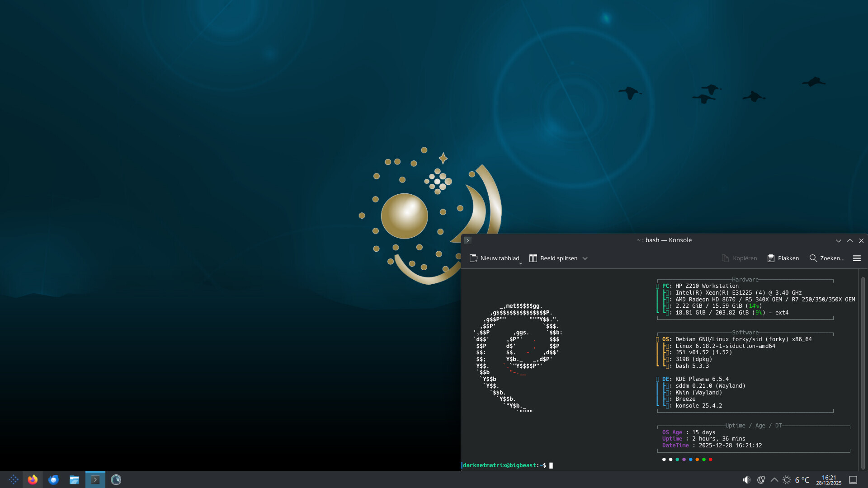The height and width of the screenshot is (488, 868).
Task: Open Thunderbird from the taskbar
Action: click(x=53, y=479)
